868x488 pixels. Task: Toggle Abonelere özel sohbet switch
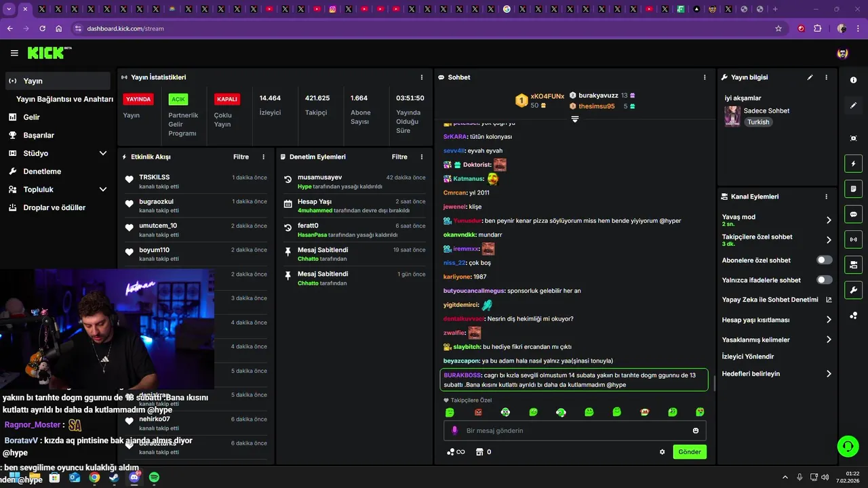pyautogui.click(x=825, y=260)
